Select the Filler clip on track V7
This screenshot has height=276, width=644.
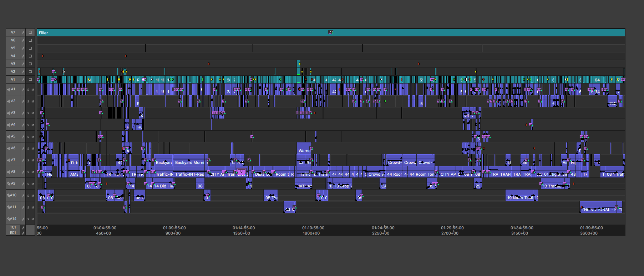coord(331,32)
